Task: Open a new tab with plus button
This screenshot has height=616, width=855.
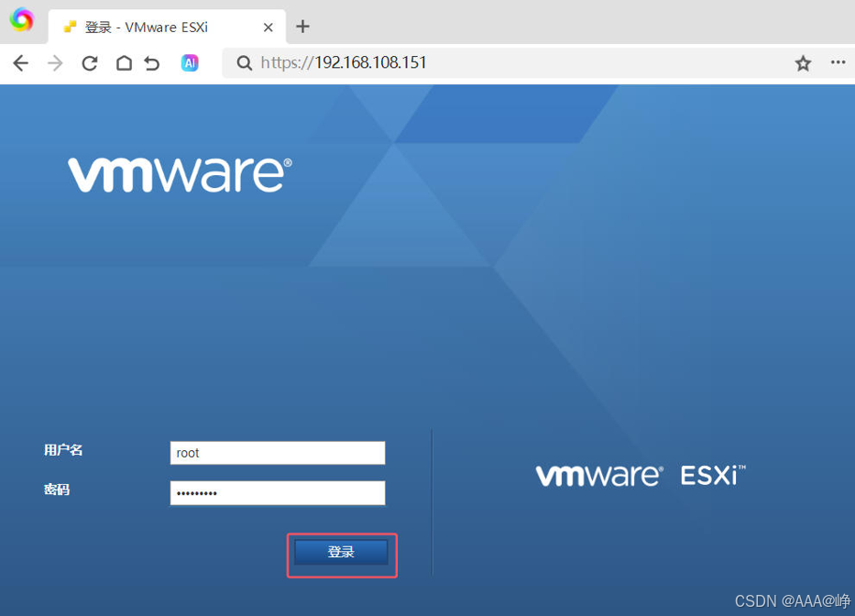Action: (x=302, y=27)
